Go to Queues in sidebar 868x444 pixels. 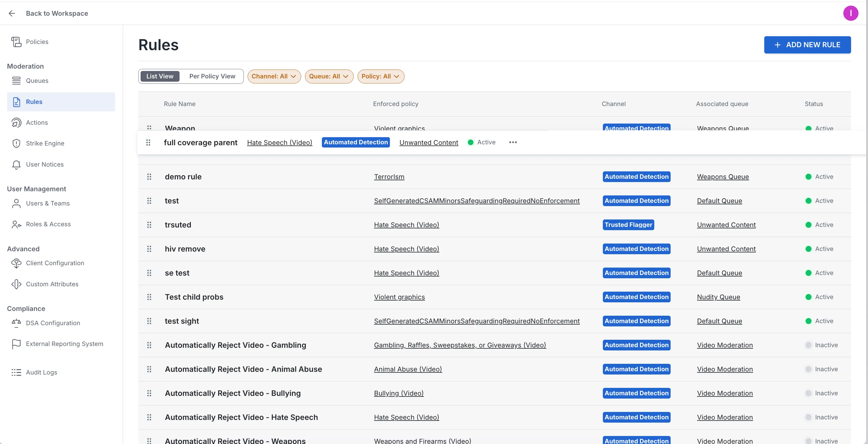point(37,81)
